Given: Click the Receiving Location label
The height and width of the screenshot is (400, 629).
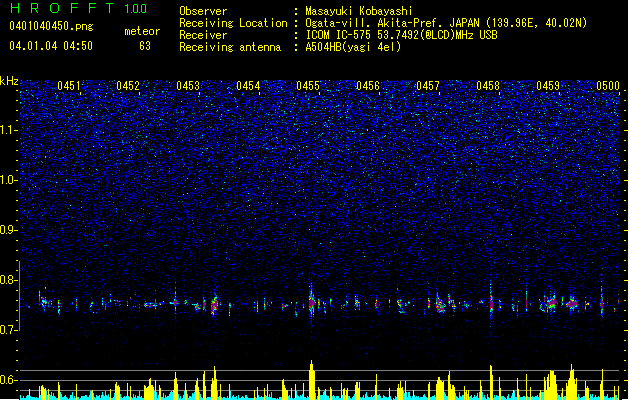Looking at the screenshot, I should (x=233, y=23).
